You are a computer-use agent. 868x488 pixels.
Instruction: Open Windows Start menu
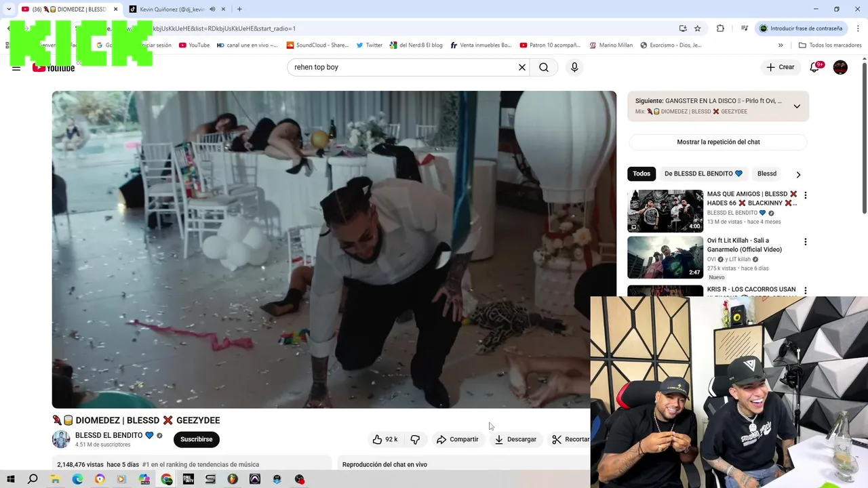click(10, 479)
